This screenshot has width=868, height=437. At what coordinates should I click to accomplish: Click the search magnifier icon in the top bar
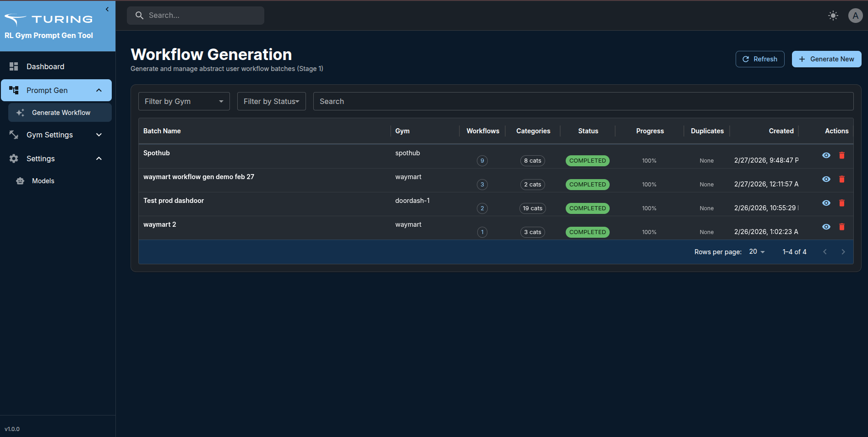pyautogui.click(x=140, y=15)
